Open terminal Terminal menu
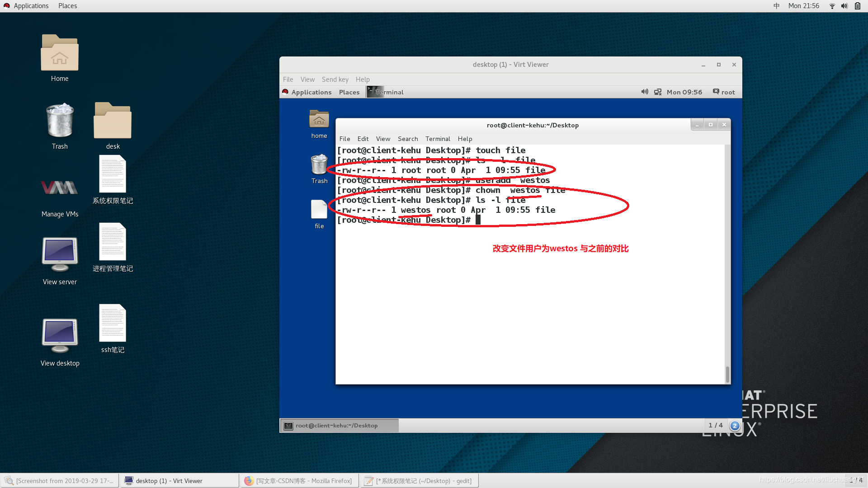 click(x=438, y=139)
